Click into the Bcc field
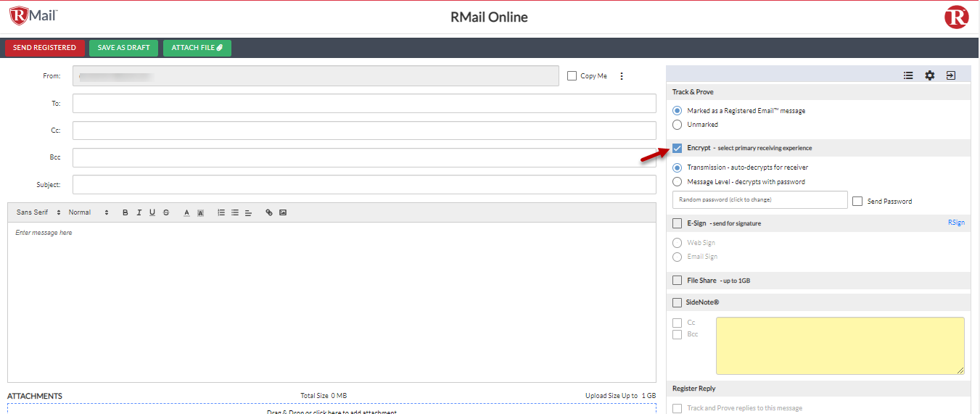980x414 pixels. point(364,157)
